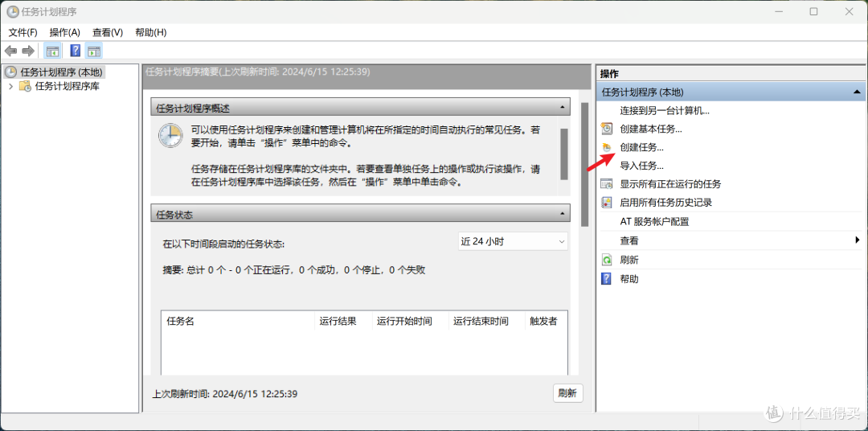Click 连接到另一台计算机...

pyautogui.click(x=665, y=110)
